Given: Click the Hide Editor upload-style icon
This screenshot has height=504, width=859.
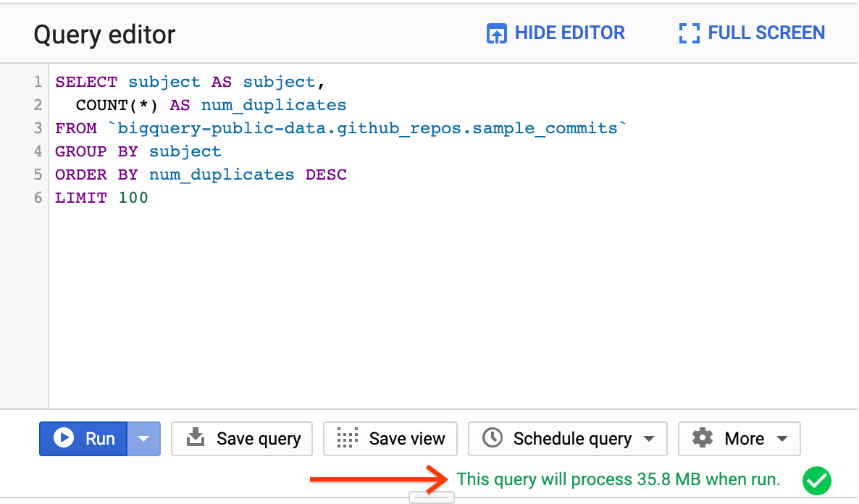Looking at the screenshot, I should pyautogui.click(x=496, y=33).
